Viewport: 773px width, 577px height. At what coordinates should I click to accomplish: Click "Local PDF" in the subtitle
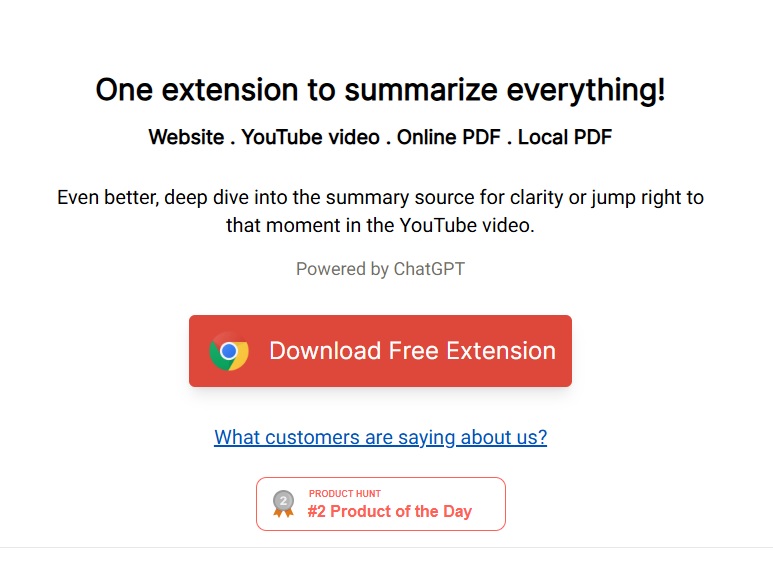point(565,137)
